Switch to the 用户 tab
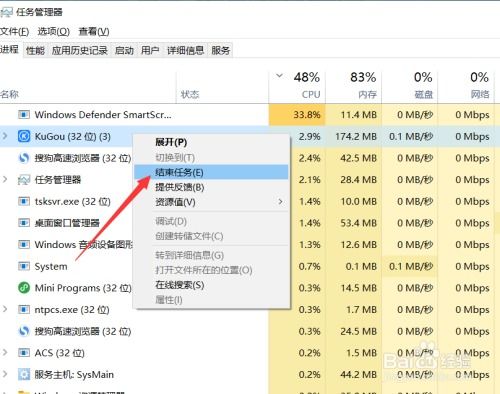 150,50
